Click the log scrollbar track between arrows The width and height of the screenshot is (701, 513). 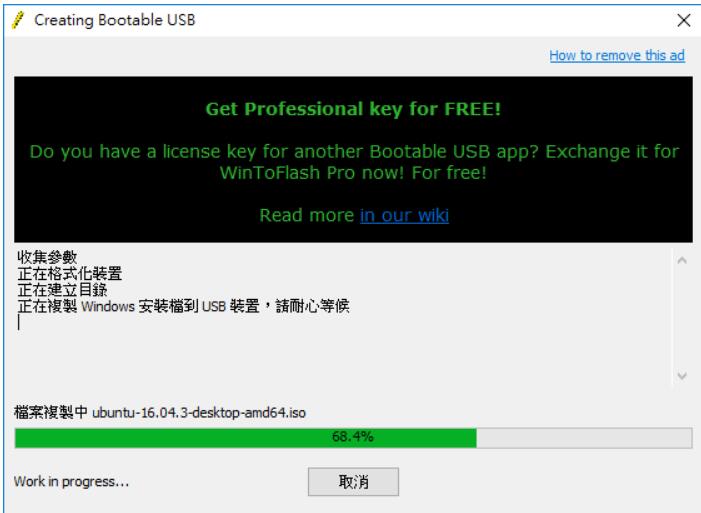pos(682,318)
